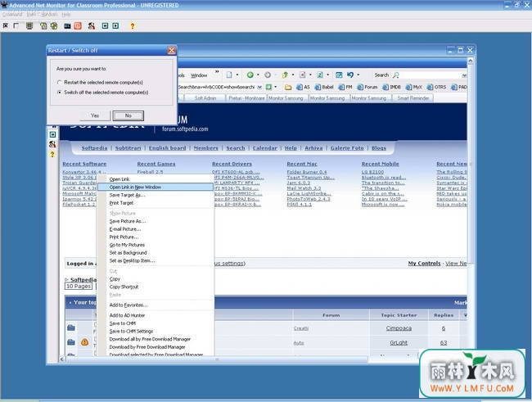Choose Print Target in the context menu
532x402 pixels.
[156, 203]
